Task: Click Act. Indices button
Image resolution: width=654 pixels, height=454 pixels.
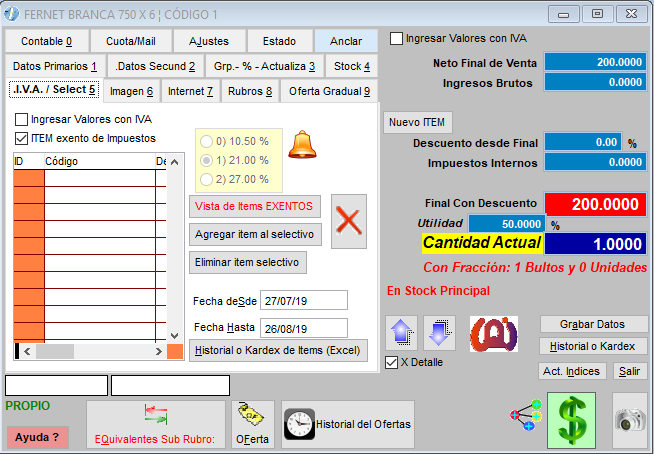Action: [572, 371]
